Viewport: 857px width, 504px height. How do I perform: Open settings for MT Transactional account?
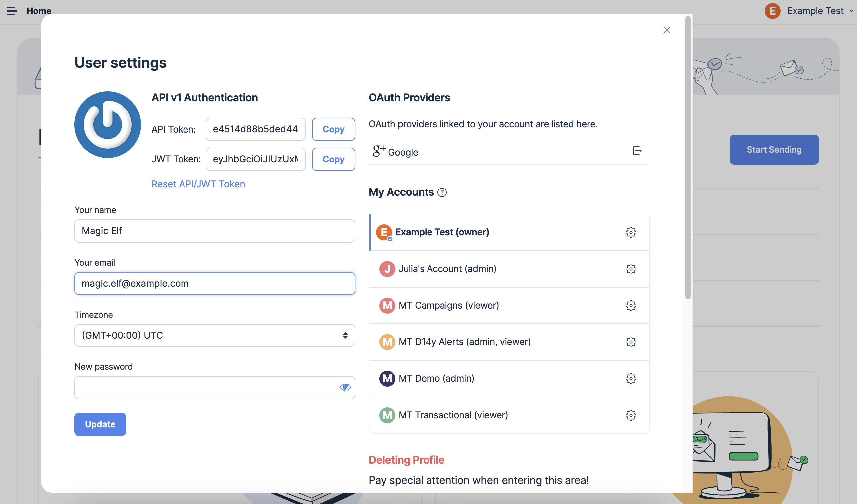click(x=631, y=415)
